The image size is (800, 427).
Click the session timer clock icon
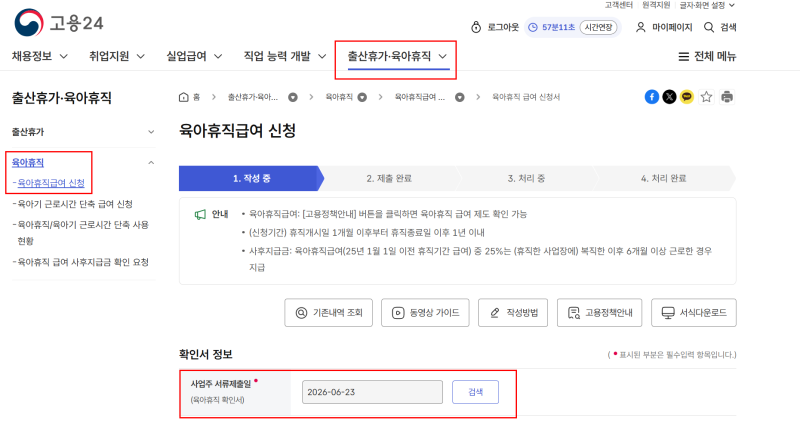point(533,27)
